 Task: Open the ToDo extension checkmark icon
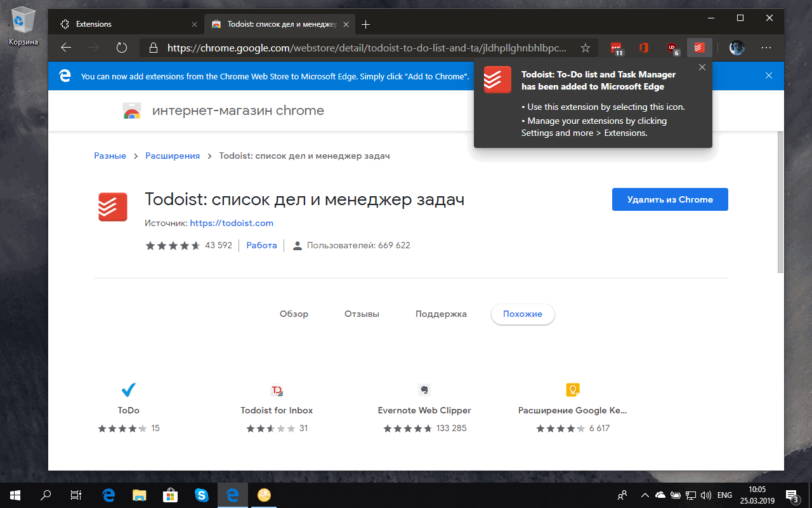tap(129, 389)
